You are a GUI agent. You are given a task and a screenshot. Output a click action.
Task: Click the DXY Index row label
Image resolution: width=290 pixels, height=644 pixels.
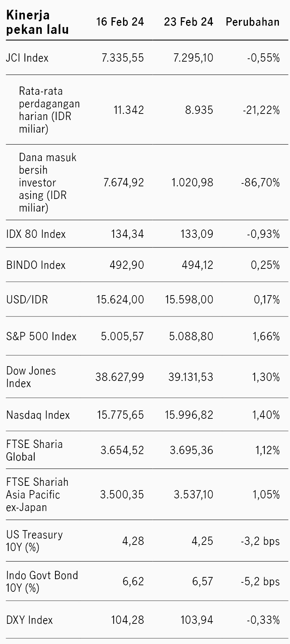(30, 620)
